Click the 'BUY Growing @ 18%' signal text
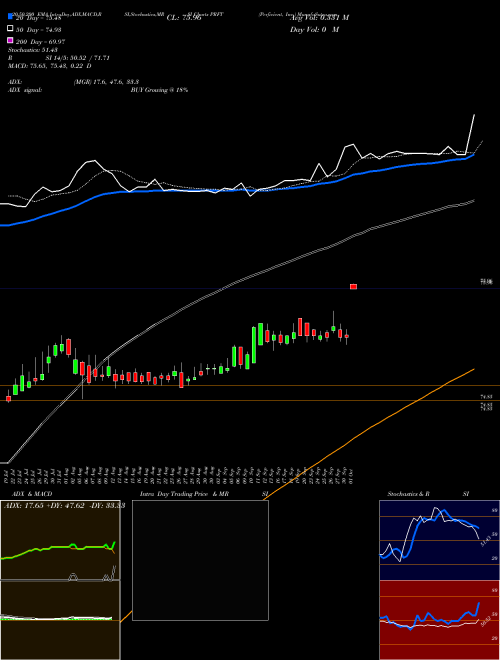 coord(159,90)
